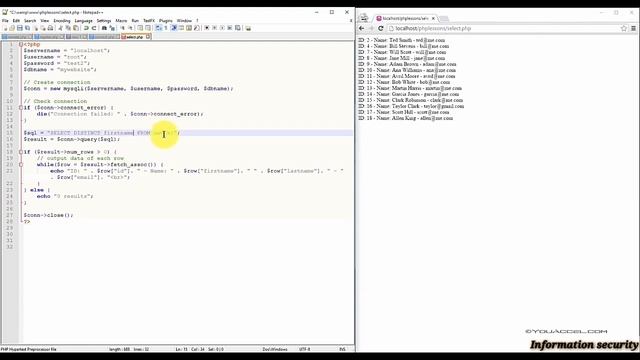Open the Window menu
Viewport: 640px width, 360px height.
click(x=184, y=20)
